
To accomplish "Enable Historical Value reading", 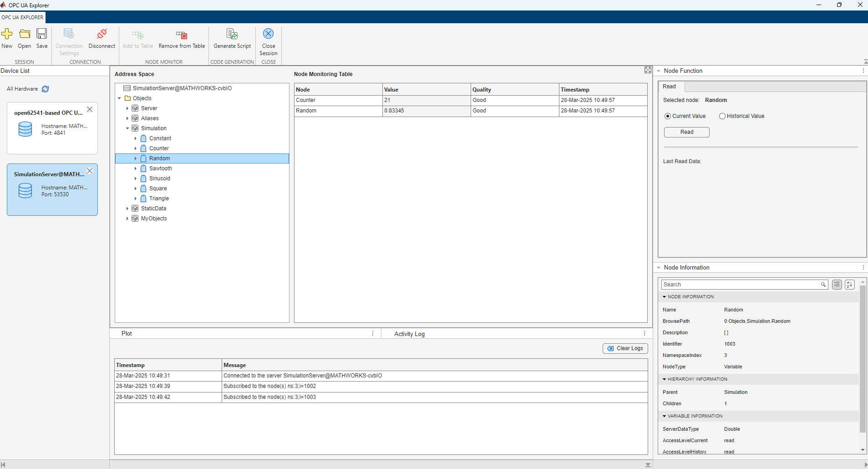I will point(722,116).
